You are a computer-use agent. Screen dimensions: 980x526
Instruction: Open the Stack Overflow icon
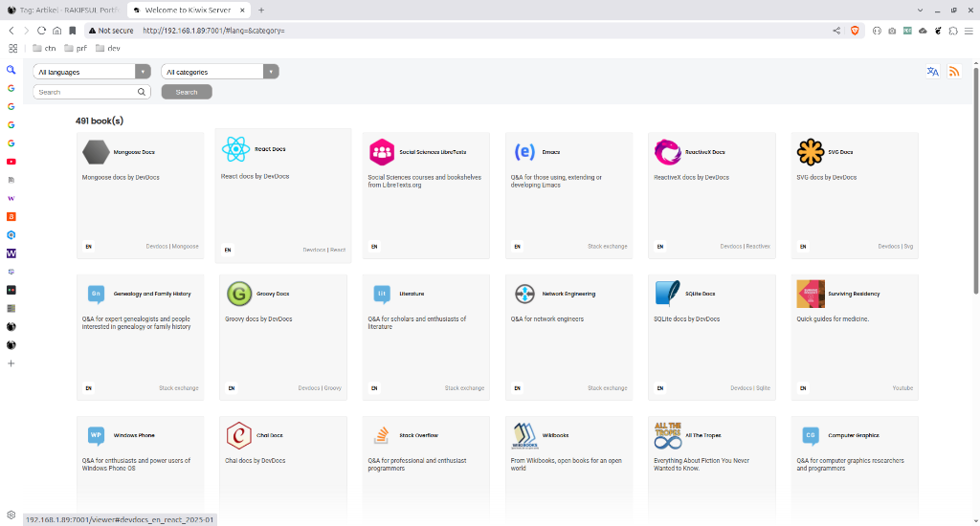tap(382, 435)
